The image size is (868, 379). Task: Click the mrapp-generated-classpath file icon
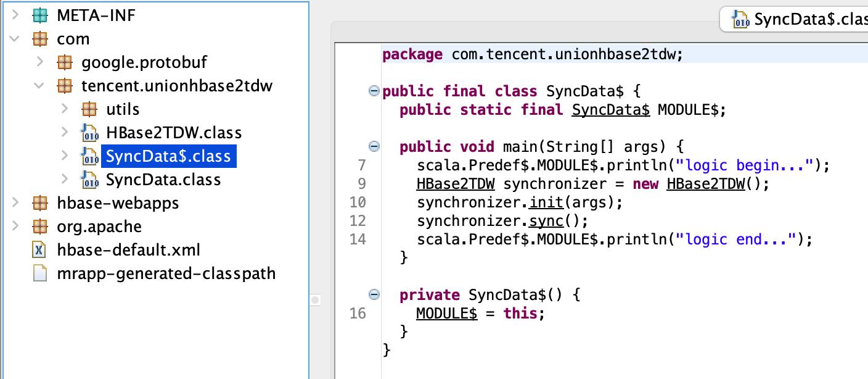[39, 273]
